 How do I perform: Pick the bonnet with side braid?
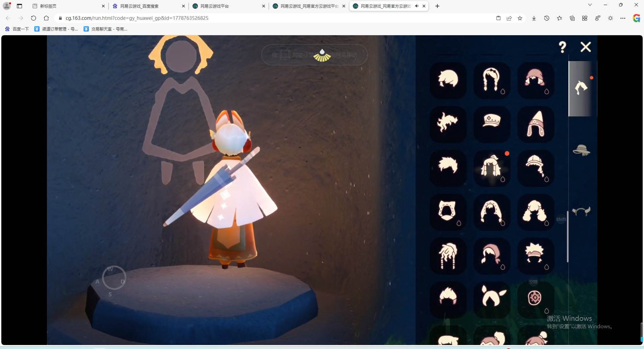coord(536,168)
